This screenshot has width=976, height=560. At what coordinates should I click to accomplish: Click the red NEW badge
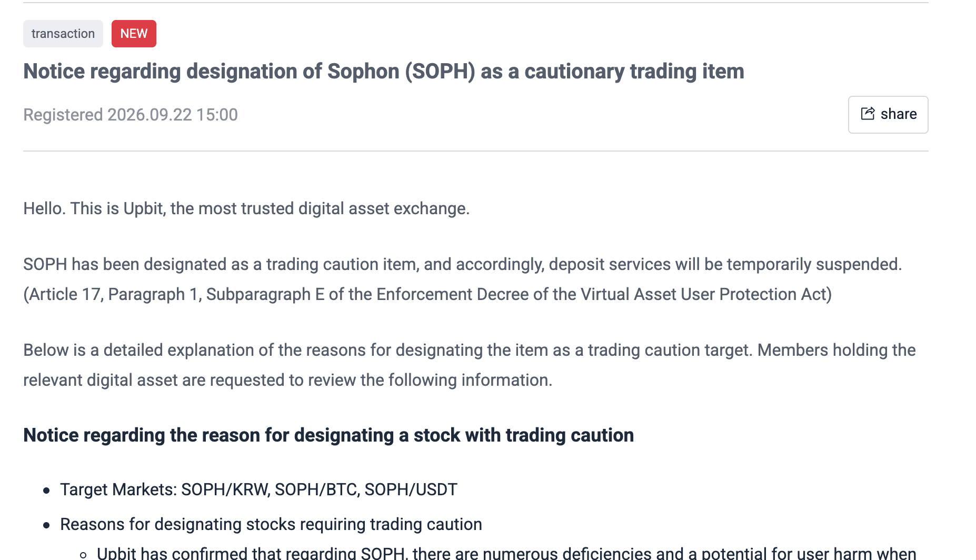(134, 34)
